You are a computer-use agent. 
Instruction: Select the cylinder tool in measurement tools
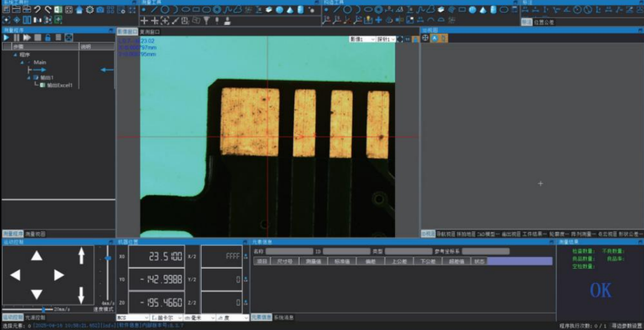click(x=300, y=10)
